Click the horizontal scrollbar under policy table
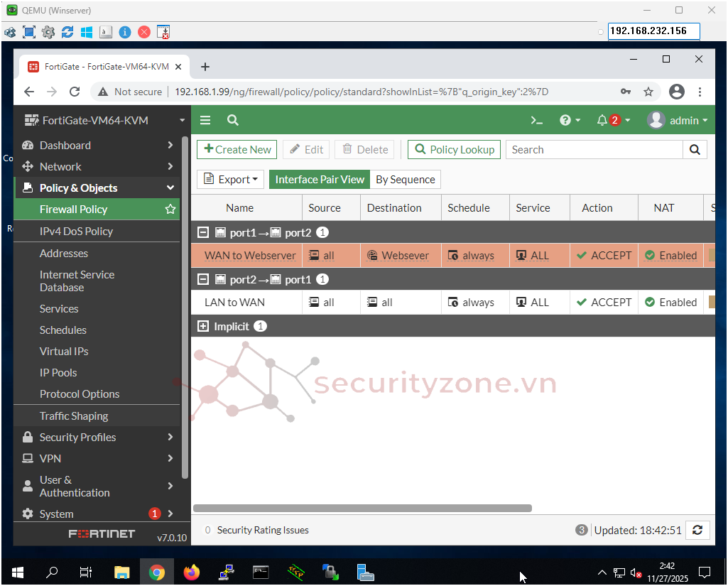The height and width of the screenshot is (586, 728). click(x=362, y=509)
